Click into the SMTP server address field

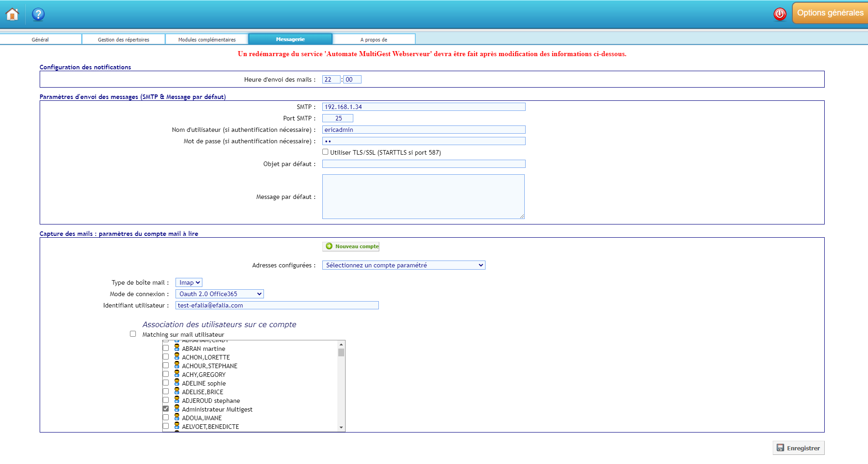pos(424,107)
